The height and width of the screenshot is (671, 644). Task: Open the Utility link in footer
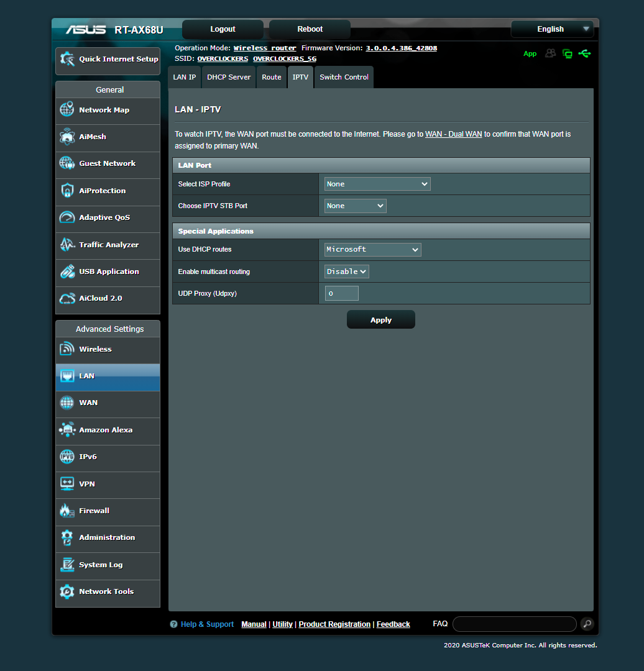click(x=283, y=624)
